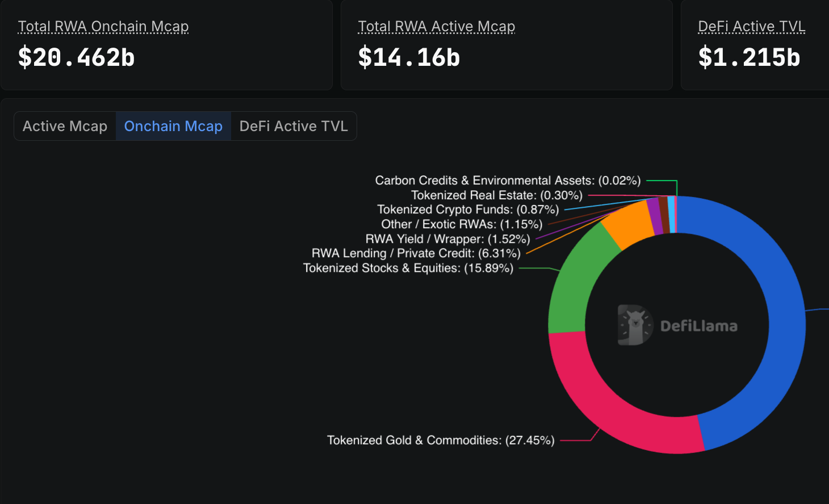The height and width of the screenshot is (504, 829).
Task: Click the RWA Lending / Private Credit label
Action: 416,253
